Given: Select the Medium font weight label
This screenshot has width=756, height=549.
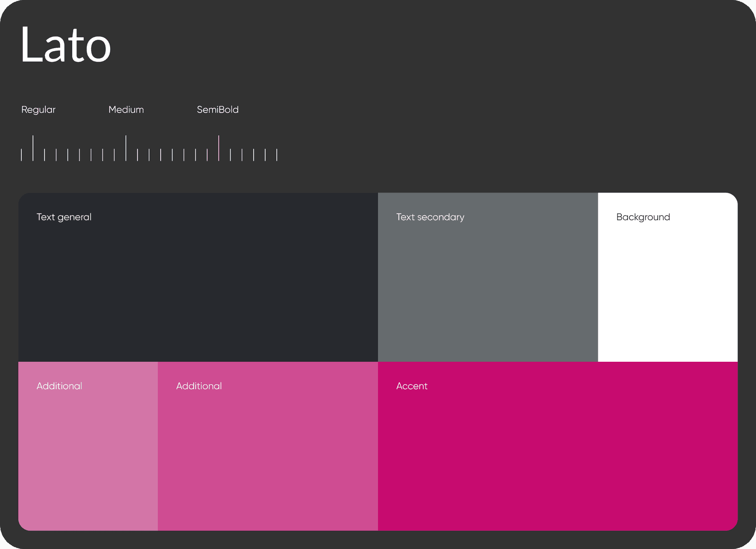Looking at the screenshot, I should click(x=126, y=110).
